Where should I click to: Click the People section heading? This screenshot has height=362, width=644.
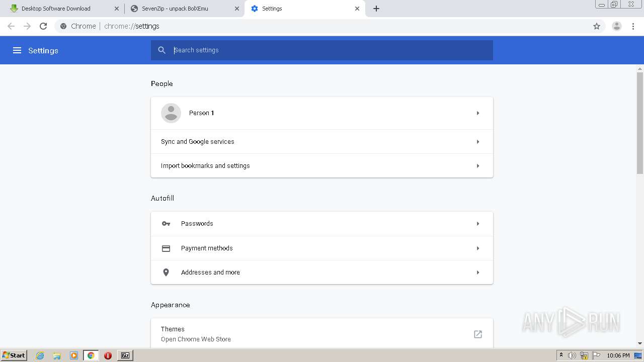[x=162, y=84]
